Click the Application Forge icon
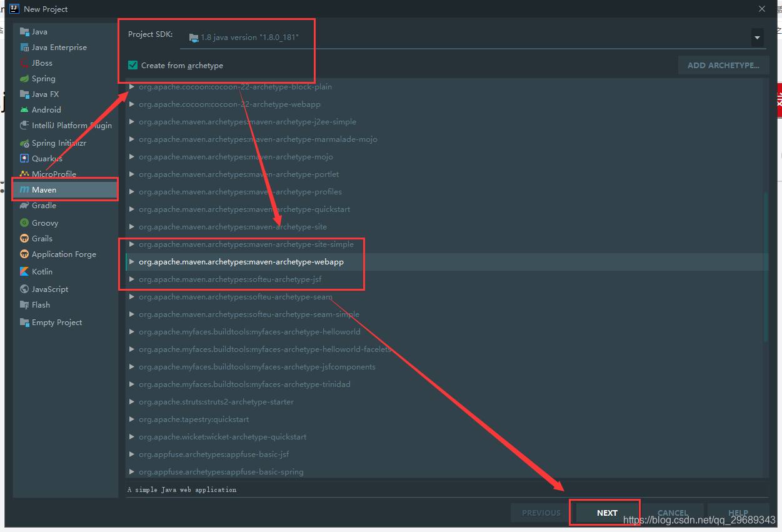The height and width of the screenshot is (532, 782). tap(24, 254)
